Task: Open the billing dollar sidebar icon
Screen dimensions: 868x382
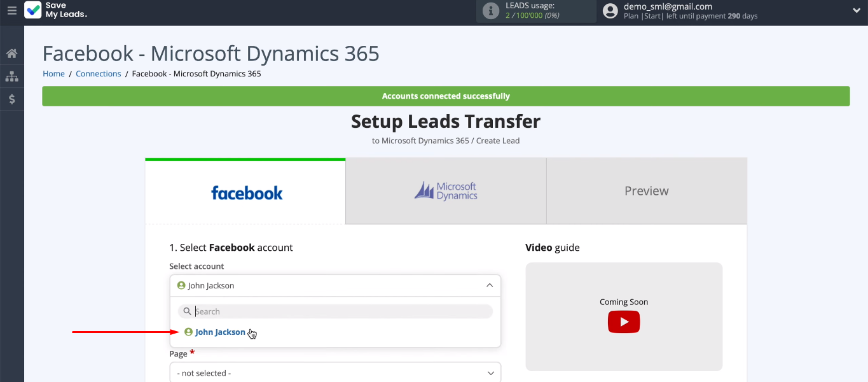Action: click(x=11, y=99)
